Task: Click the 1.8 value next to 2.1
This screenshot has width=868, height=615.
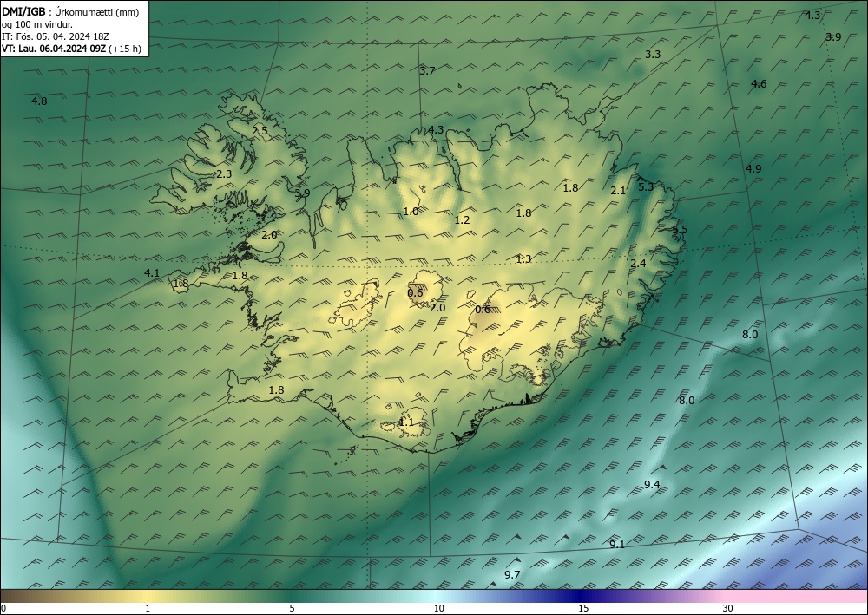Action: [571, 188]
